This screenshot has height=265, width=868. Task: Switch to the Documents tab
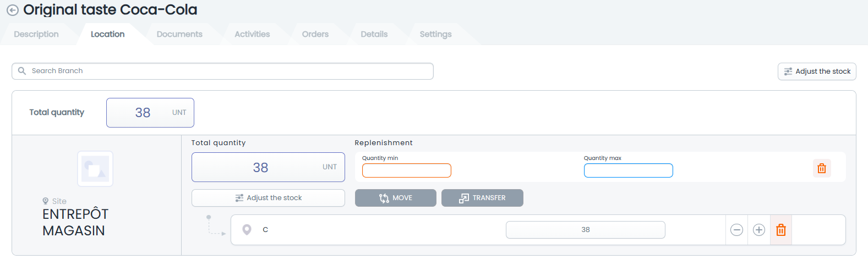179,34
